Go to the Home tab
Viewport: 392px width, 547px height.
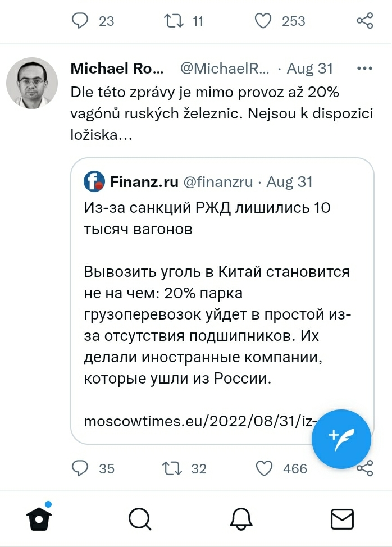(39, 518)
